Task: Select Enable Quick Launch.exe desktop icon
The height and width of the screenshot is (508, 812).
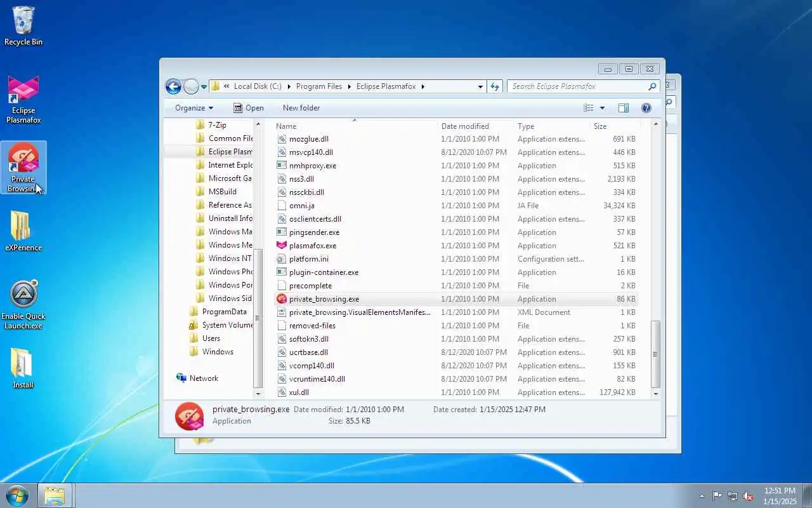Action: pos(23,305)
